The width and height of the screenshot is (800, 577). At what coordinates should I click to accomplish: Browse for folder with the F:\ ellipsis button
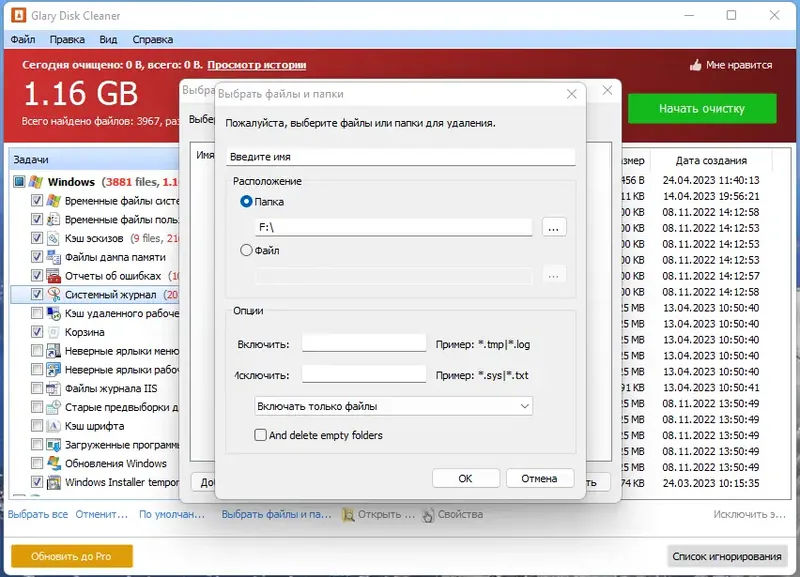click(554, 227)
